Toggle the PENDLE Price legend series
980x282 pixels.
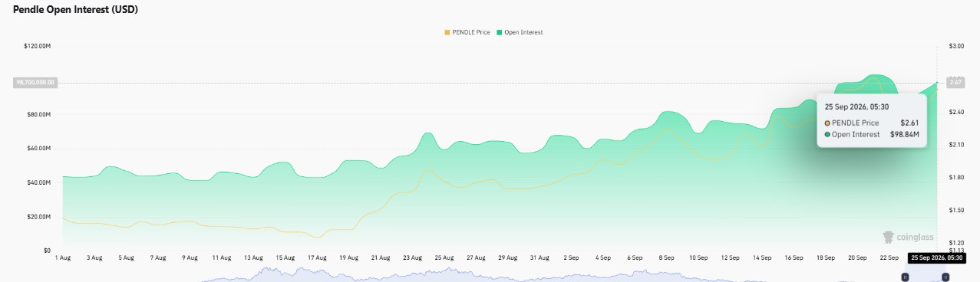pyautogui.click(x=467, y=32)
